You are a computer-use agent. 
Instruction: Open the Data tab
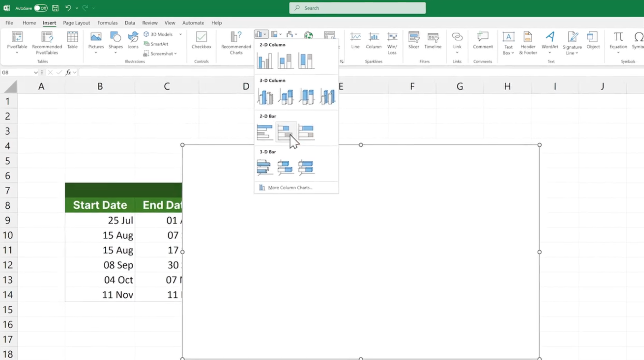pyautogui.click(x=130, y=23)
